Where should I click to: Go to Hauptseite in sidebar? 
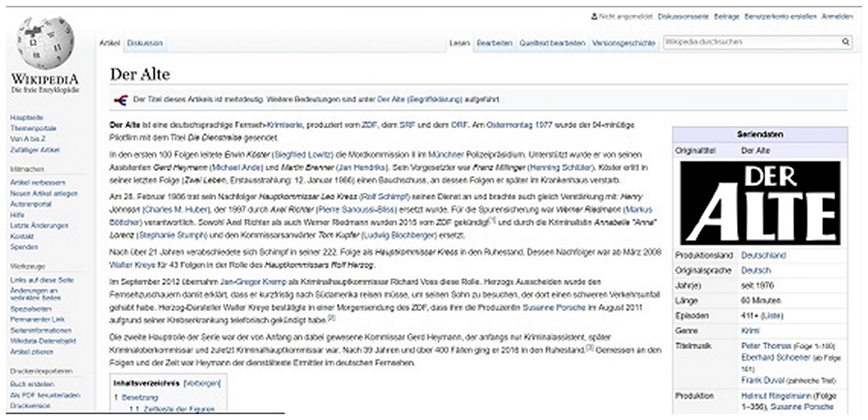coord(27,117)
